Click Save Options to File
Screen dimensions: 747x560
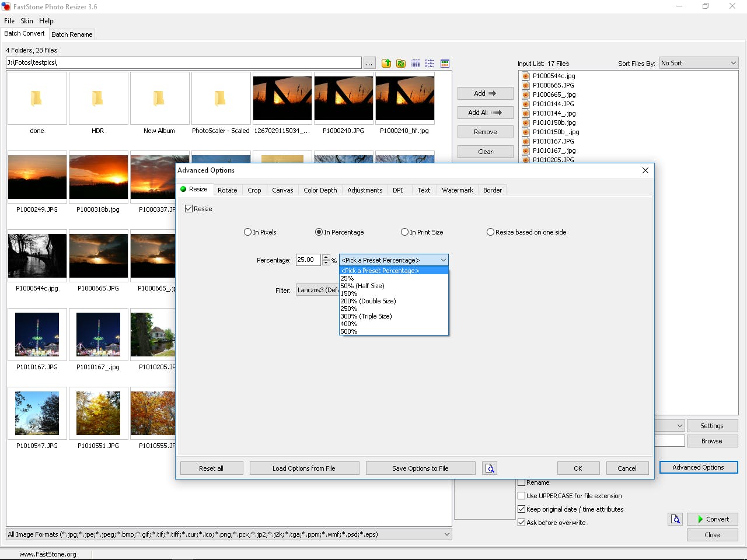[x=420, y=468]
